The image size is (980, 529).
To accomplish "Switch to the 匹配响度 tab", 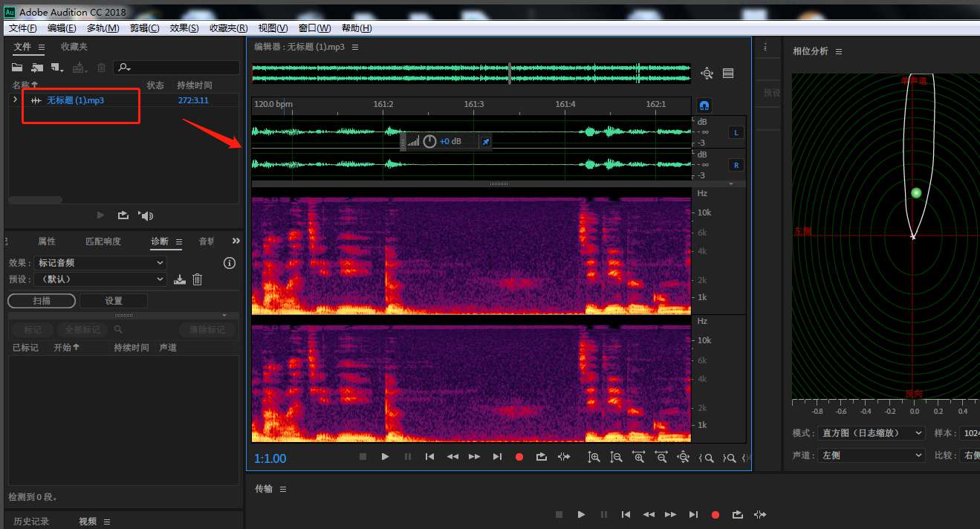I will pyautogui.click(x=103, y=241).
